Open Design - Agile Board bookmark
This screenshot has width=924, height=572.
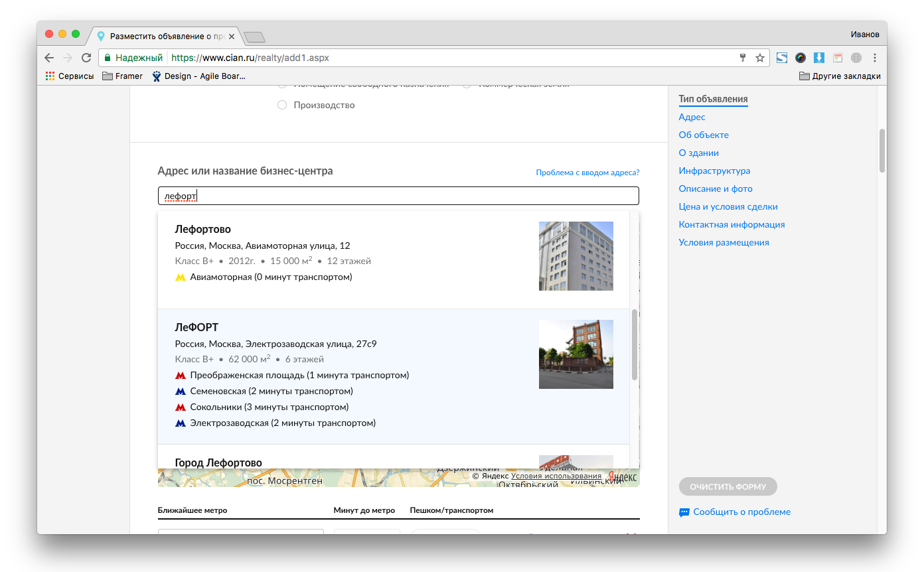198,76
